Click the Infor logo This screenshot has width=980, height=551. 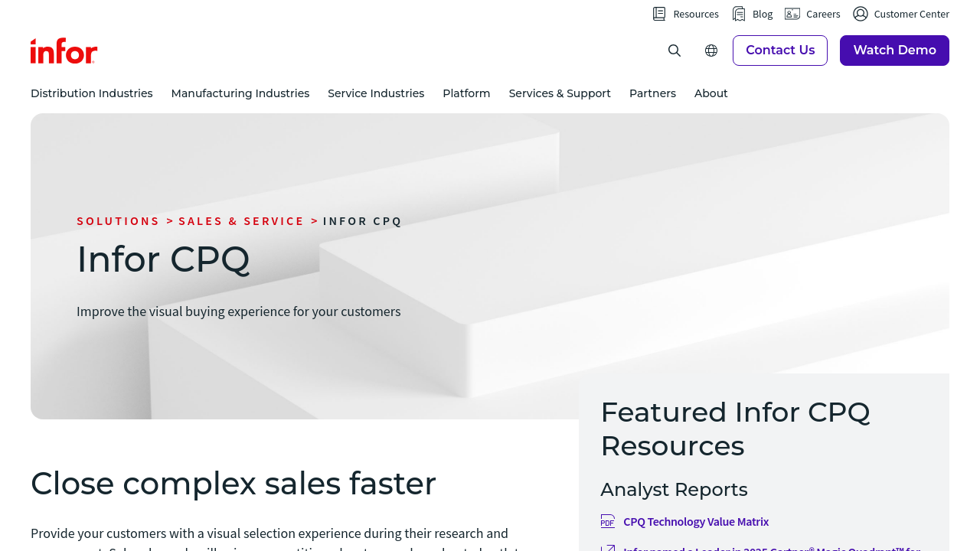(x=64, y=51)
